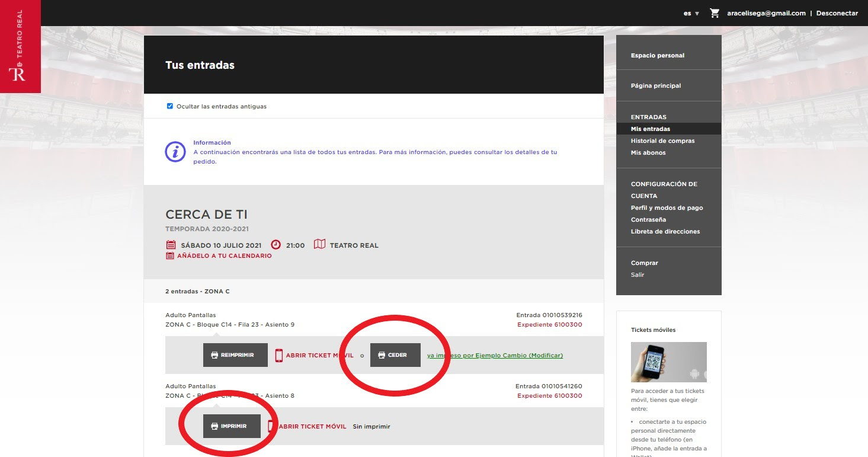This screenshot has width=868, height=457.
Task: Open the es language dropdown
Action: 691,13
